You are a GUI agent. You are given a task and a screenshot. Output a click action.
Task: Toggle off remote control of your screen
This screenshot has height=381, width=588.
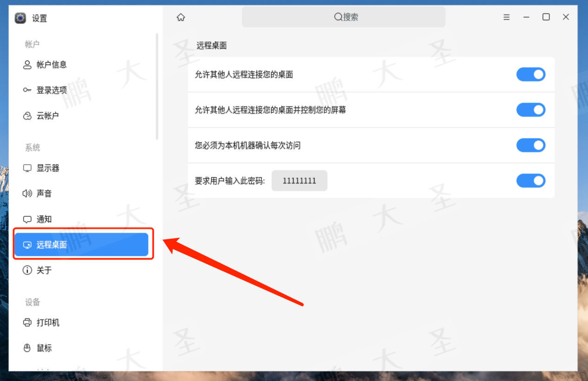click(x=531, y=110)
